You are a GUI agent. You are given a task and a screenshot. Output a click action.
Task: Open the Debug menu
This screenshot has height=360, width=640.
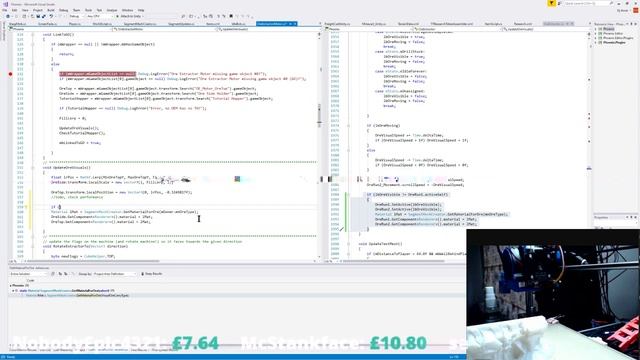point(64,10)
